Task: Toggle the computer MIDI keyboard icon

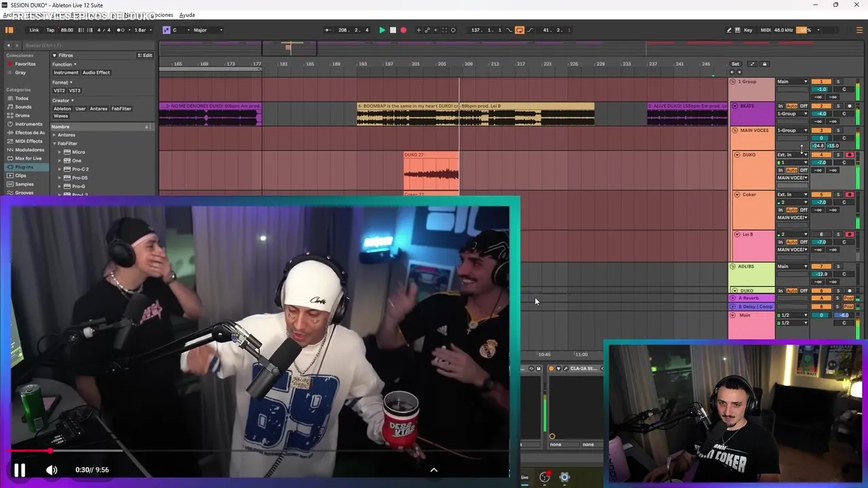Action: [738, 30]
